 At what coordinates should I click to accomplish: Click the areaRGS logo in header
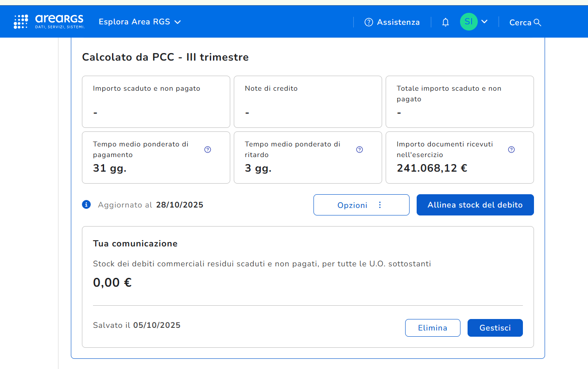pos(49,22)
